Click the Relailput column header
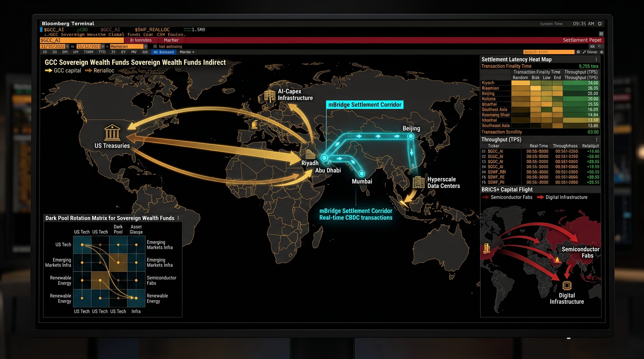644x359 pixels. (590, 146)
